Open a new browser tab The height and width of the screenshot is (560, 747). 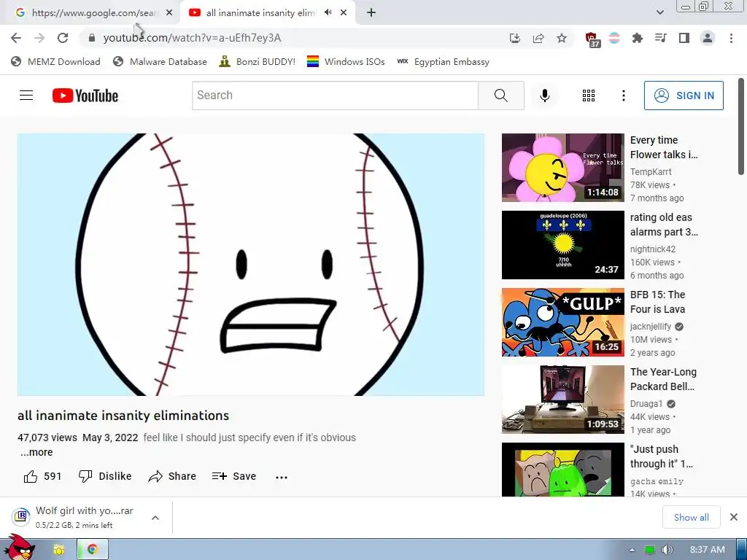(371, 13)
